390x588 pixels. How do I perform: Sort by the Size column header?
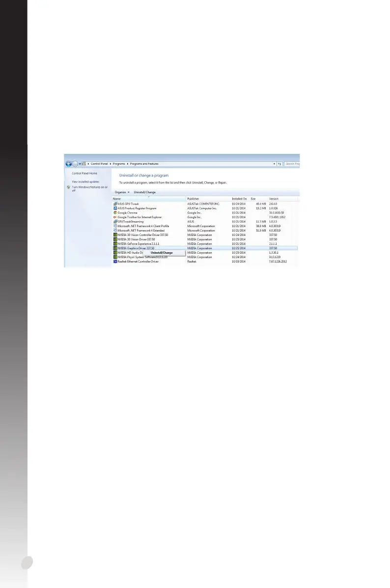258,199
